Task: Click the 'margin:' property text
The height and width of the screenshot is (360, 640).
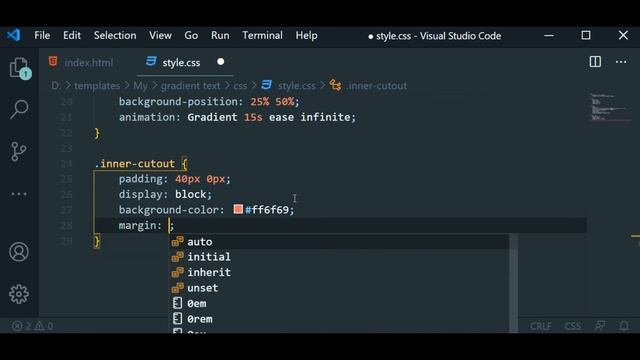Action: [140, 225]
